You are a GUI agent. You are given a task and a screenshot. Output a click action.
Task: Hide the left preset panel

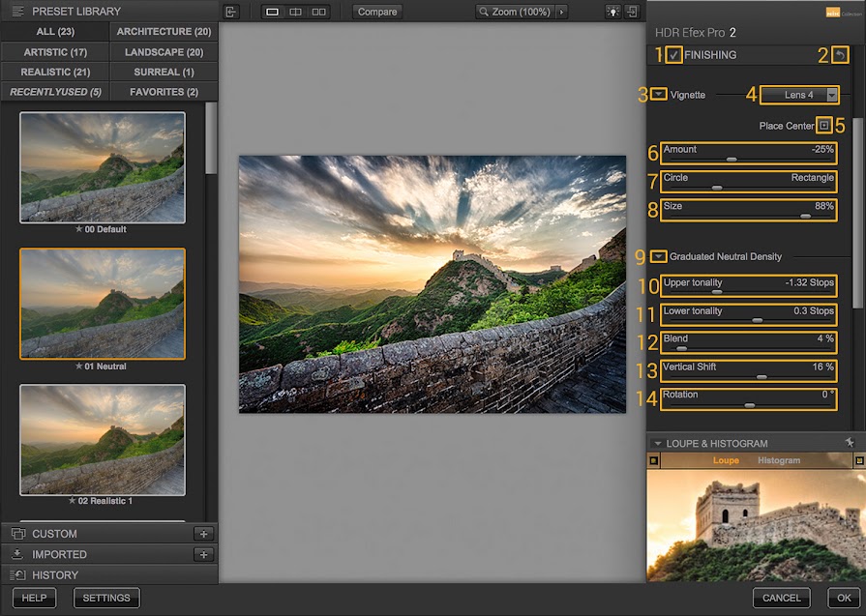[x=230, y=12]
